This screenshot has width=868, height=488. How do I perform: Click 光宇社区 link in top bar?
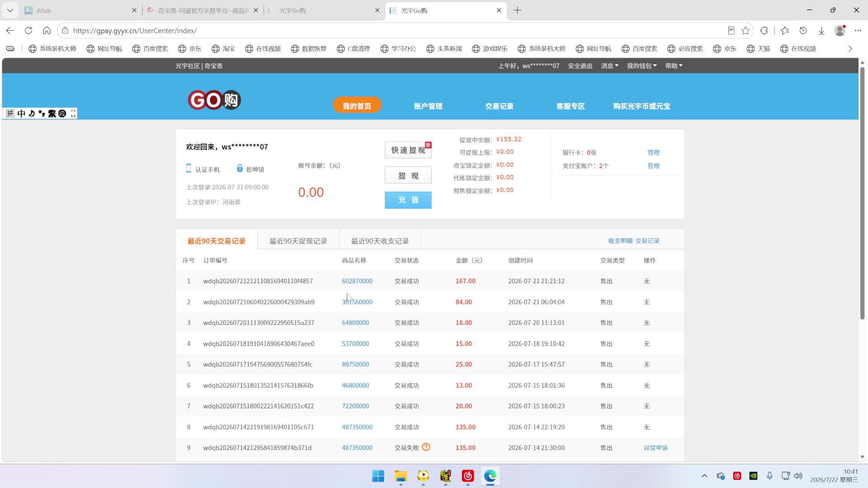187,66
